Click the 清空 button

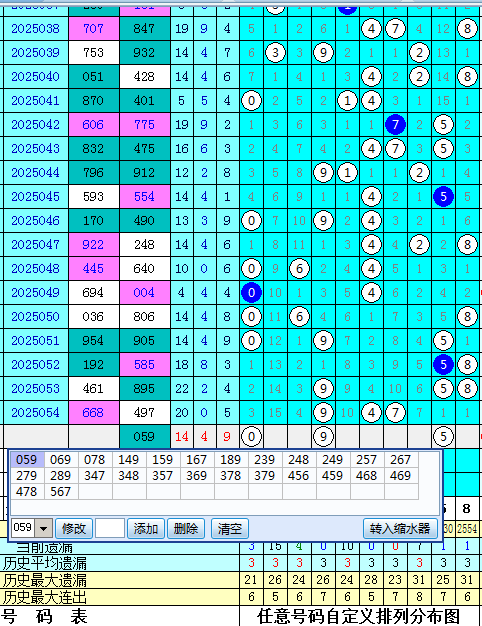230,529
